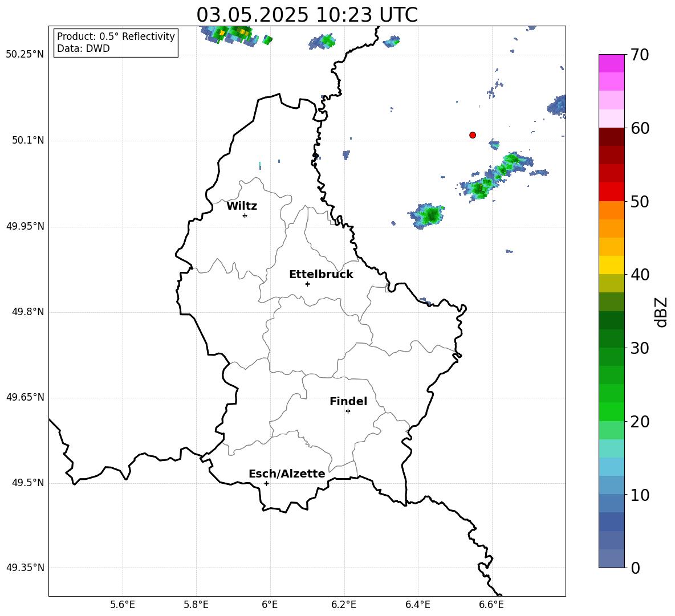Viewport: 675px width, 616px height.
Task: Click the Esch/Alzette location cross marker
Action: [266, 483]
